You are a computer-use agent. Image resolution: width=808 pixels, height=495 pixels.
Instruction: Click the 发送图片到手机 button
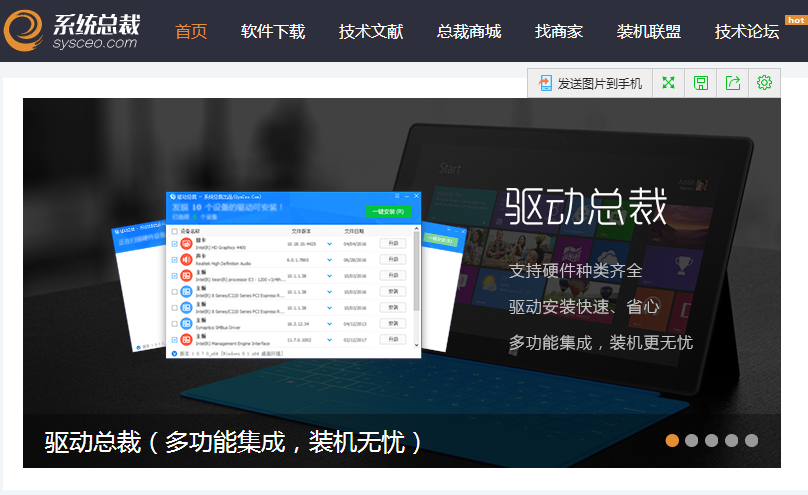coord(590,83)
